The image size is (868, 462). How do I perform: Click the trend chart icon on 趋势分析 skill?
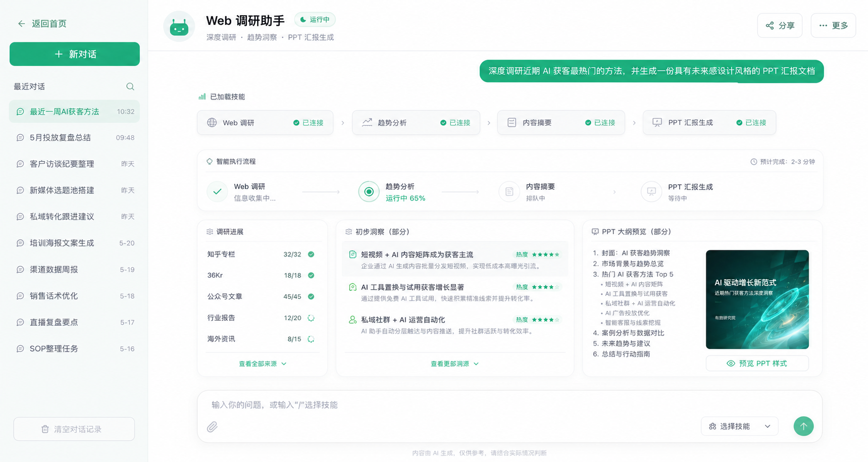coord(367,122)
